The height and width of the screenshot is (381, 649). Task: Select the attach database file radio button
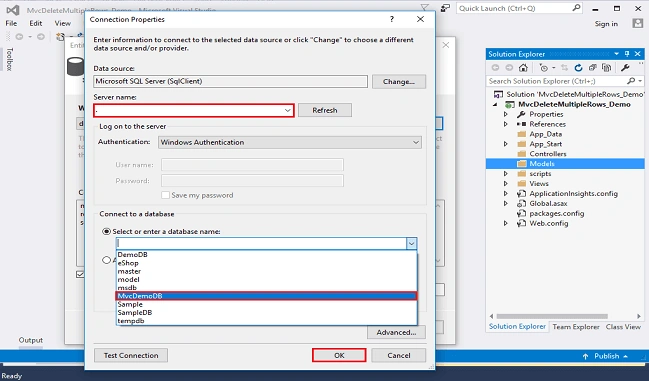(106, 260)
